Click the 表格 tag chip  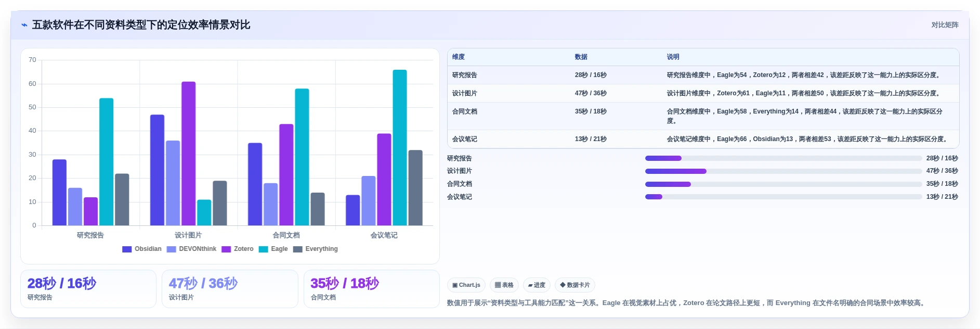click(x=504, y=285)
